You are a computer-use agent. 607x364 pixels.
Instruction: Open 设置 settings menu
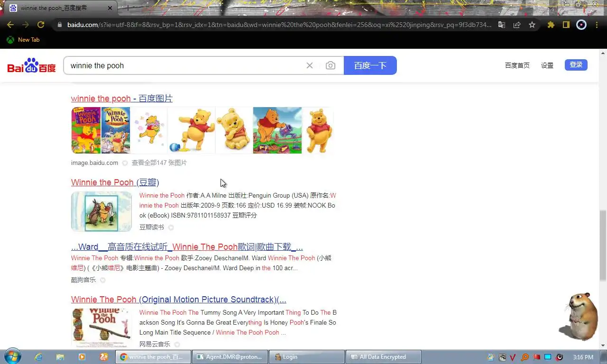coord(547,65)
